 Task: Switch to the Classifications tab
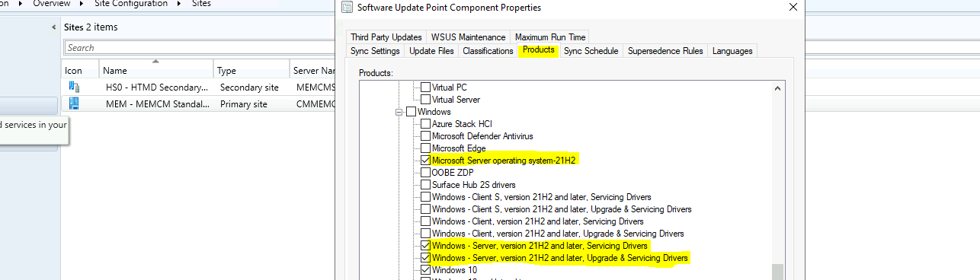click(488, 51)
